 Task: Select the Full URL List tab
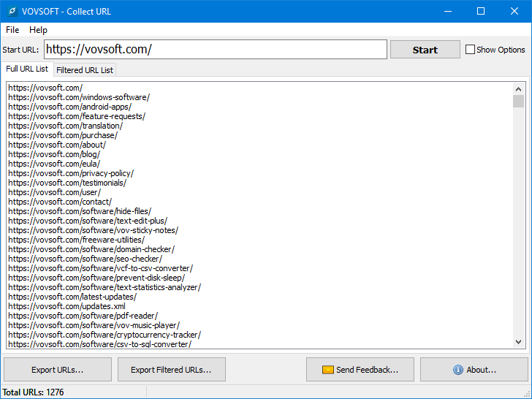point(27,69)
